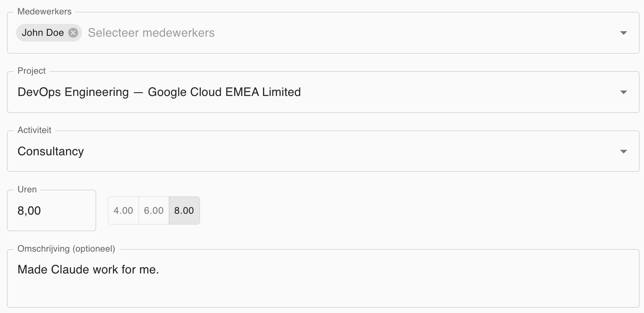Open the Activiteit combo box showing Consultancy
Screen dimensions: 644x313
(x=289, y=151)
